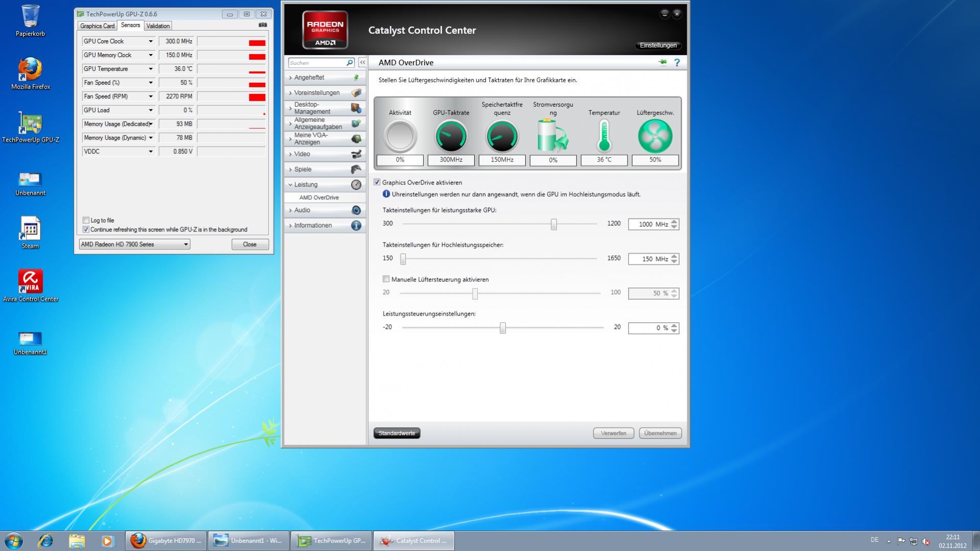Reset values with the Standardwerte button
The width and height of the screenshot is (980, 551).
tap(397, 433)
